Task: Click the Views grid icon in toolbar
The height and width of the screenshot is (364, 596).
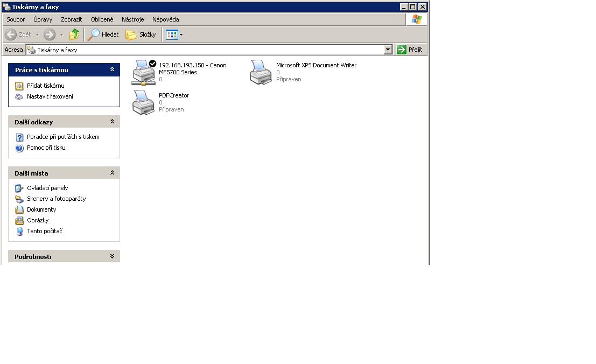Action: [x=172, y=35]
